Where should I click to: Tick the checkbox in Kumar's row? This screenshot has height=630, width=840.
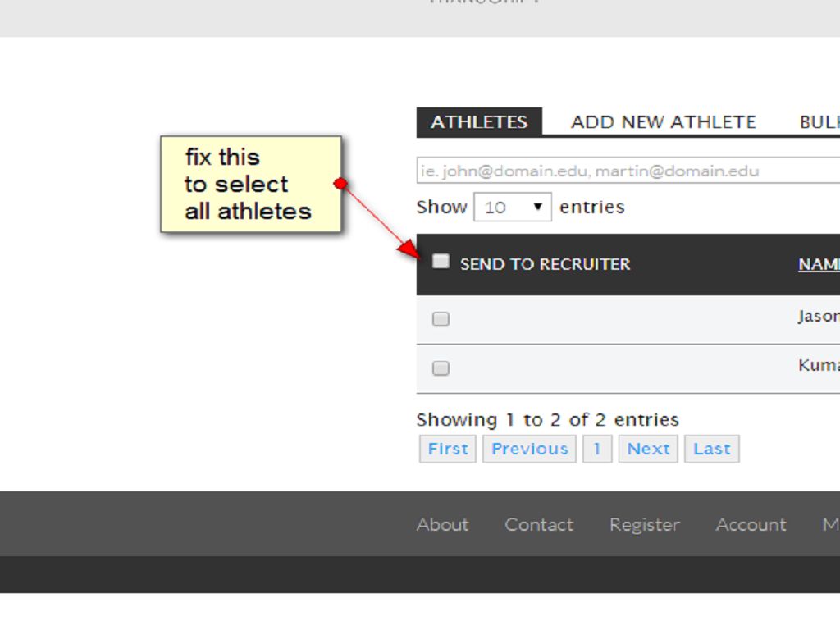(441, 368)
